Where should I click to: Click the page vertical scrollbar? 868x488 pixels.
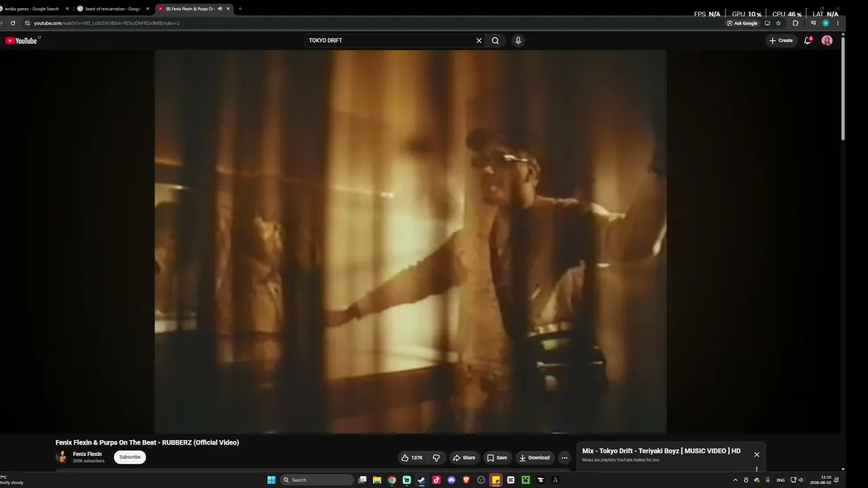pyautogui.click(x=843, y=88)
